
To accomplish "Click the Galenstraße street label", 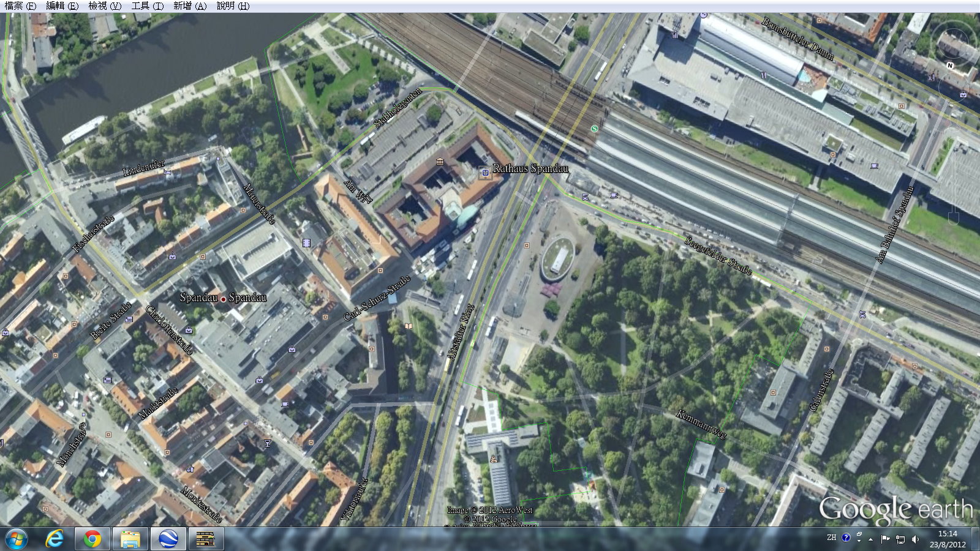I will (x=821, y=389).
